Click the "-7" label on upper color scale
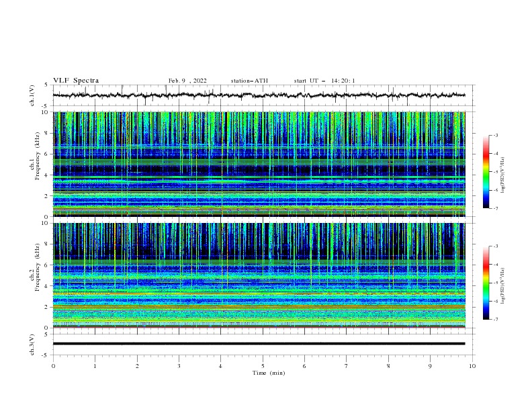Viewport: 532px width, 411px height. [496, 208]
